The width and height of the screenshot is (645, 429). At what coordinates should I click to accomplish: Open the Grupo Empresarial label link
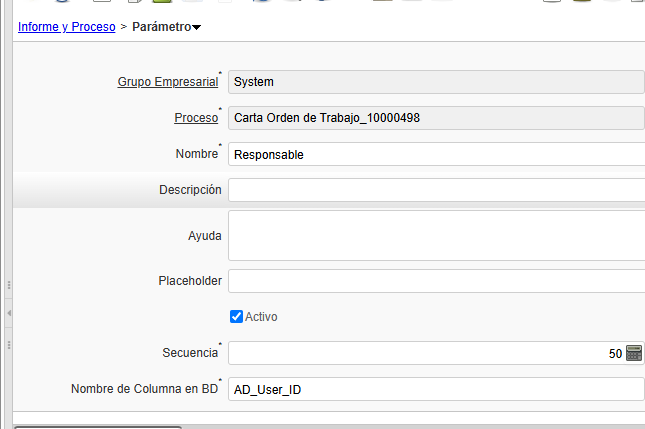coord(167,82)
